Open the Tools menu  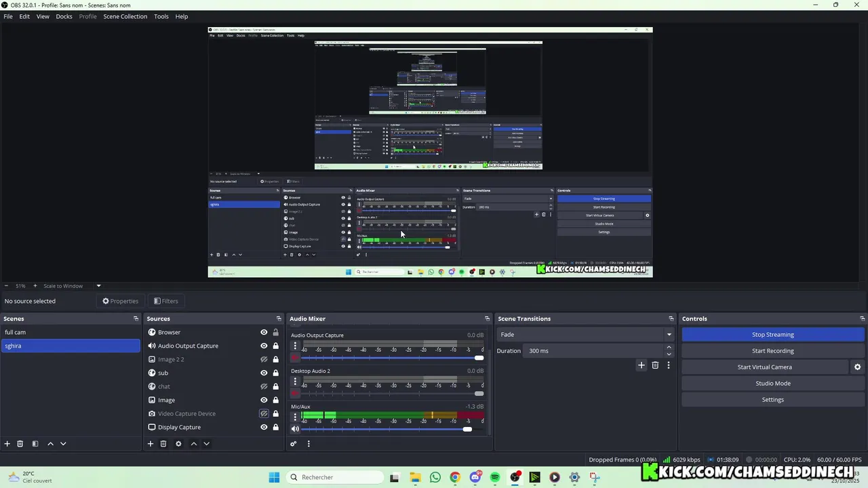tap(161, 16)
